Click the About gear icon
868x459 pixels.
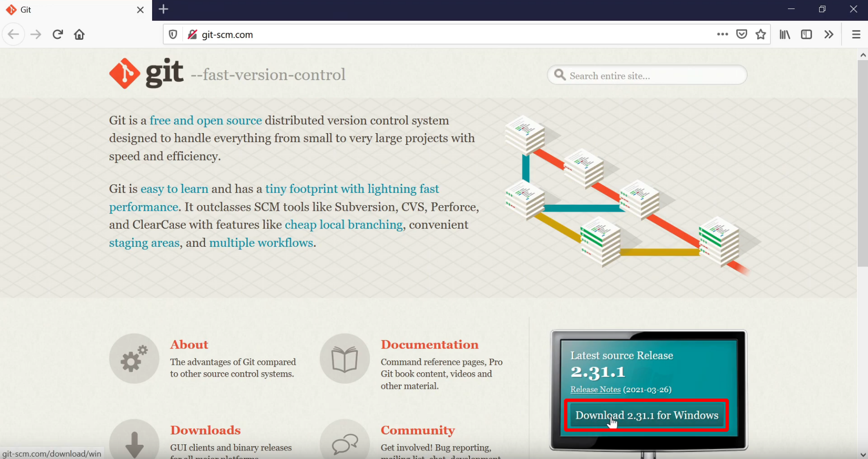(x=134, y=359)
